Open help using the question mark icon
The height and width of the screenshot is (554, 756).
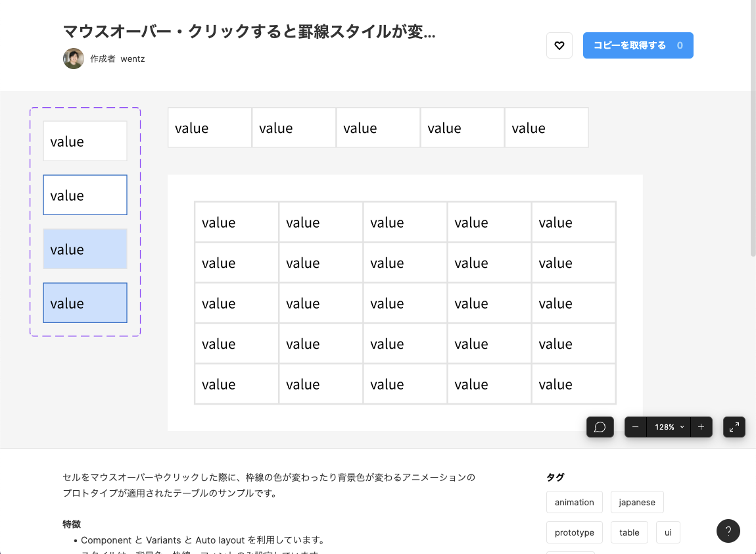click(x=728, y=531)
